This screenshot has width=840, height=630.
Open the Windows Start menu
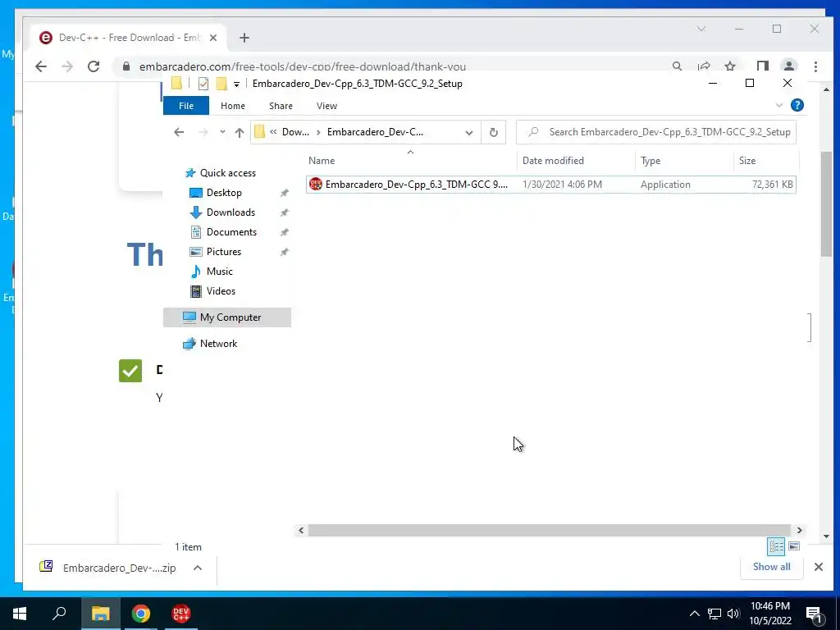coord(20,614)
